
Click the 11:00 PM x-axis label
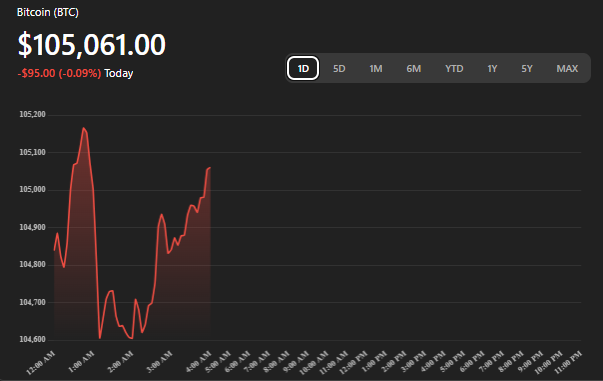(568, 363)
